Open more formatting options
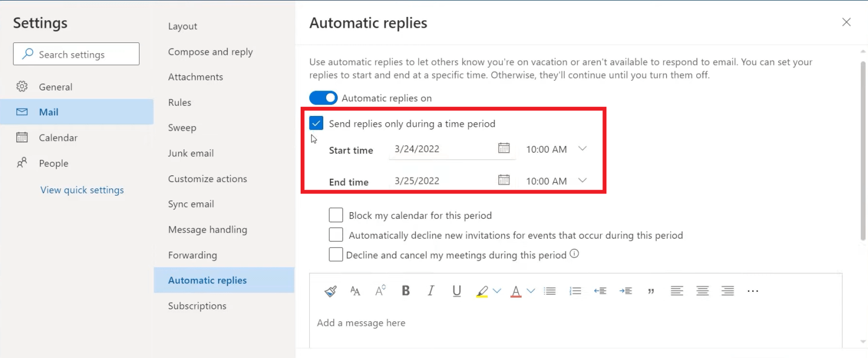This screenshot has height=358, width=868. coord(752,291)
